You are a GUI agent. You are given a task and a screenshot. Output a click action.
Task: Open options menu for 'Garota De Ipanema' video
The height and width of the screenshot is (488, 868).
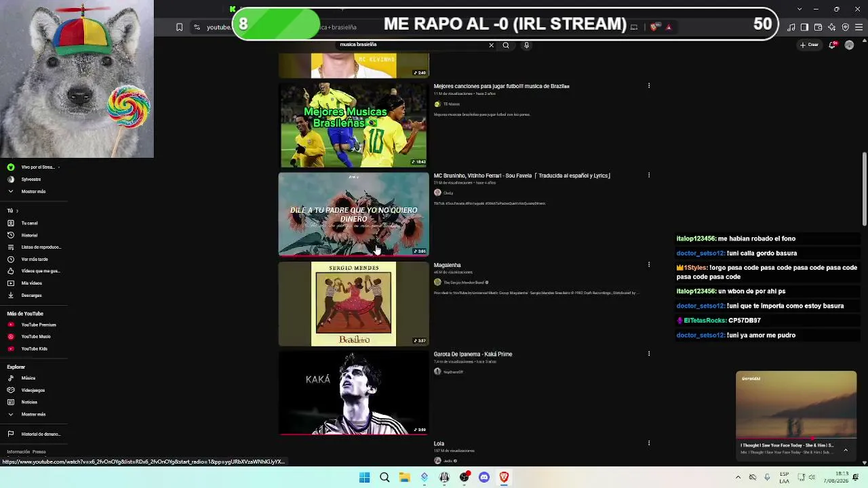coord(649,354)
